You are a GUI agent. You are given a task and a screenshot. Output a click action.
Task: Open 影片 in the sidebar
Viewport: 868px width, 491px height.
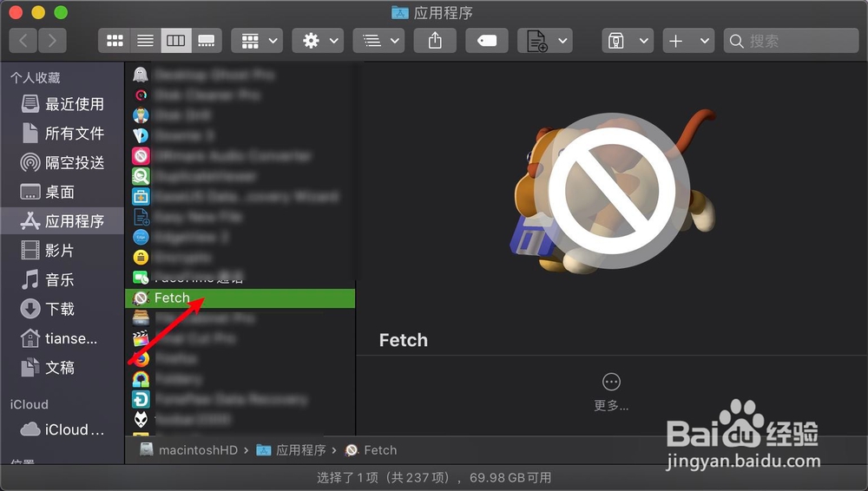click(x=62, y=250)
